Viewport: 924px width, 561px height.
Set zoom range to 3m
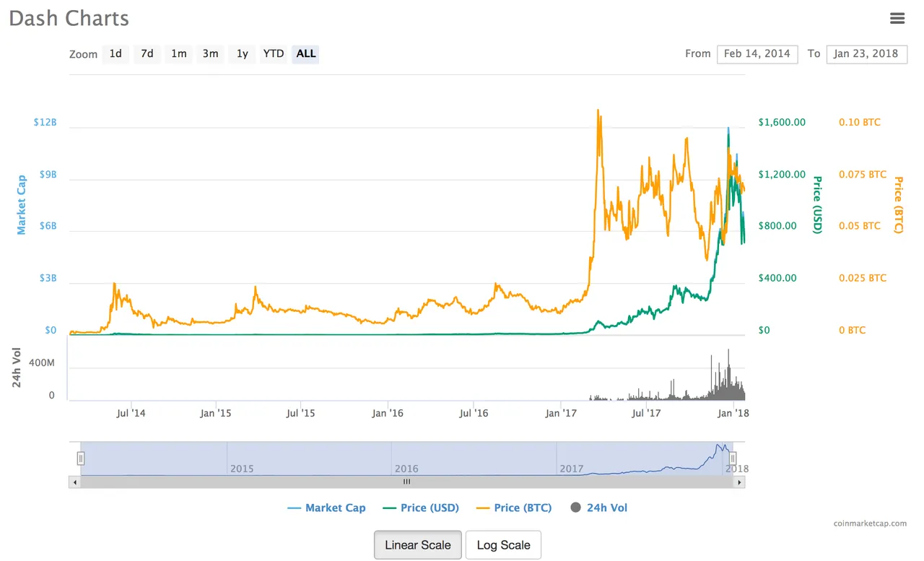coord(211,53)
